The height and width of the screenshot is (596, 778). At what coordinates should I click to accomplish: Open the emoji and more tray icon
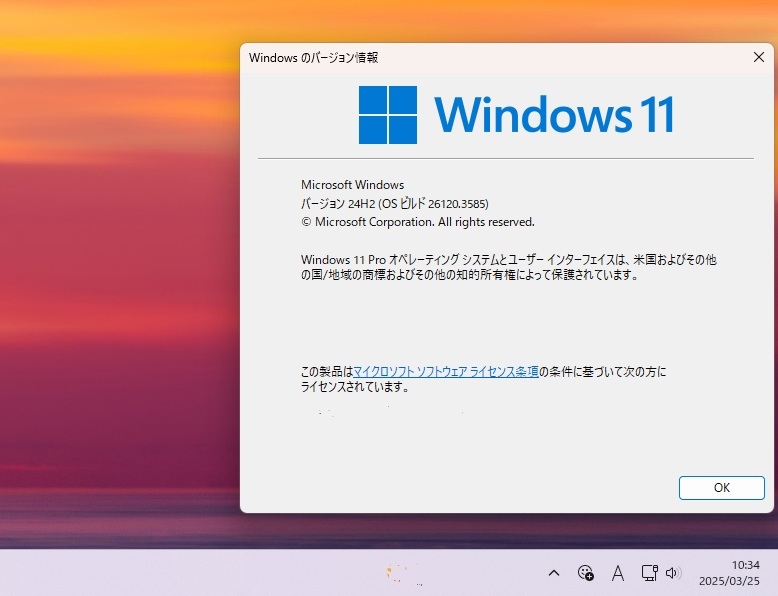(585, 573)
